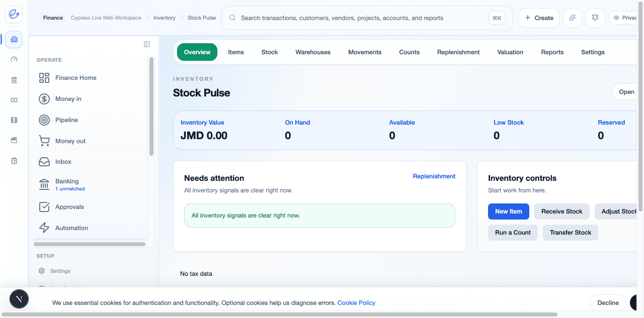Viewport: 644px width, 318px height.
Task: Click the Banking building icon
Action: (x=44, y=184)
